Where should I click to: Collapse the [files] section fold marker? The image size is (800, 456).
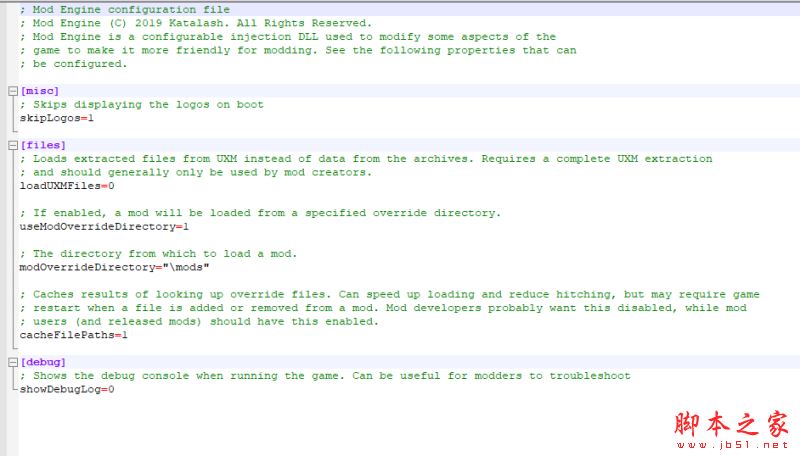[13, 145]
